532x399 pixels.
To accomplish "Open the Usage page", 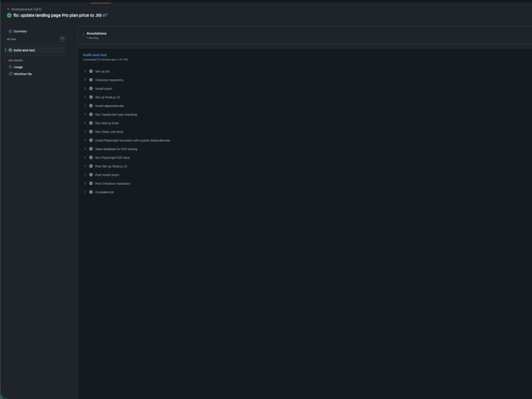I will pos(18,67).
